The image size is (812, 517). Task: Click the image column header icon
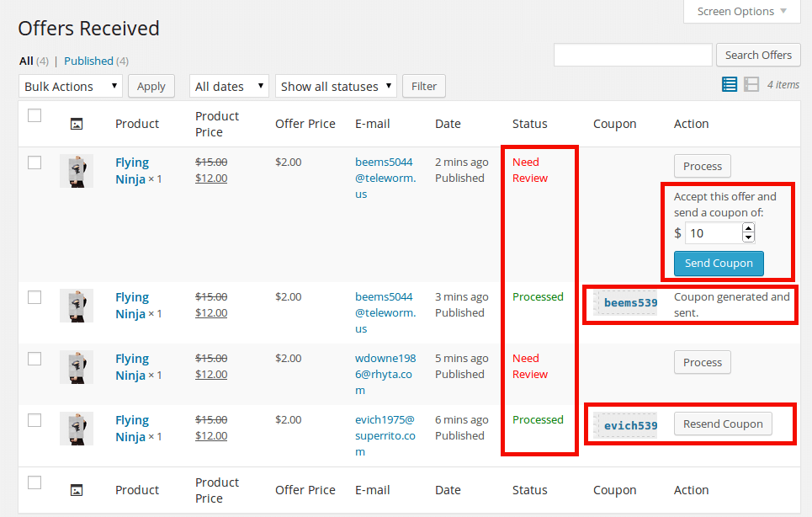click(x=76, y=124)
